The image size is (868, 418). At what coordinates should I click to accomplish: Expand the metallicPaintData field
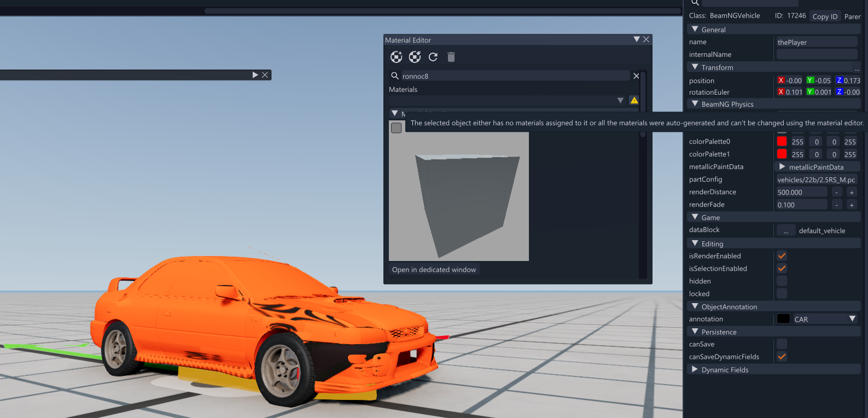tap(782, 166)
